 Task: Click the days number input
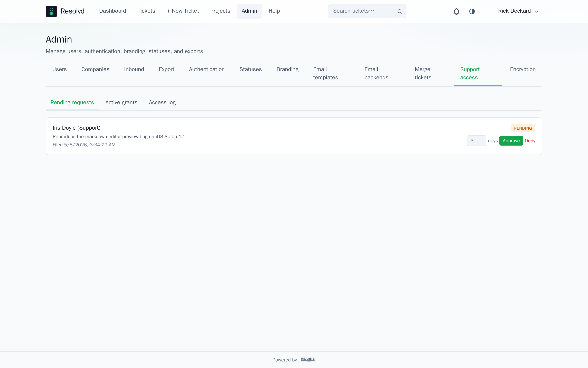pyautogui.click(x=476, y=141)
